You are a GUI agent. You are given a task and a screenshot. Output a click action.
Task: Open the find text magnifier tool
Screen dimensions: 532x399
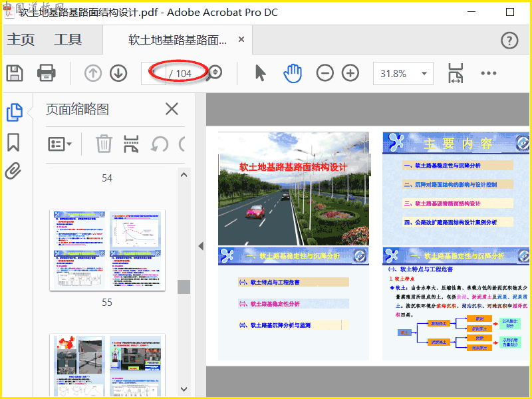pyautogui.click(x=215, y=72)
